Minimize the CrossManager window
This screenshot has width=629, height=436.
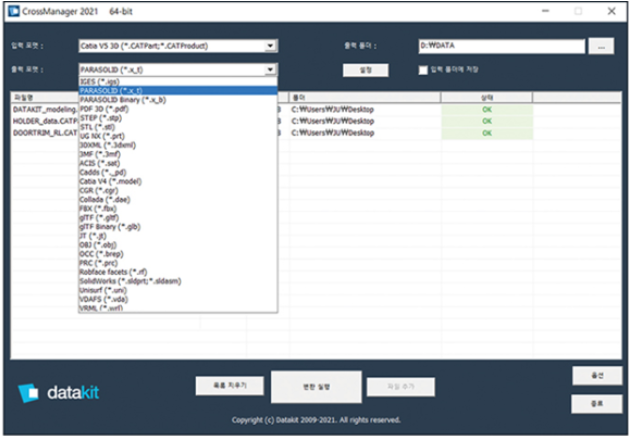click(545, 11)
